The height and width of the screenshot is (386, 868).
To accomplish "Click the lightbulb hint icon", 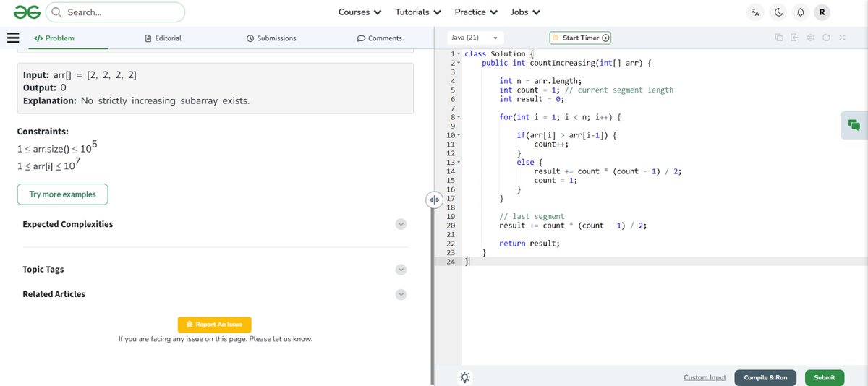I will tap(465, 377).
